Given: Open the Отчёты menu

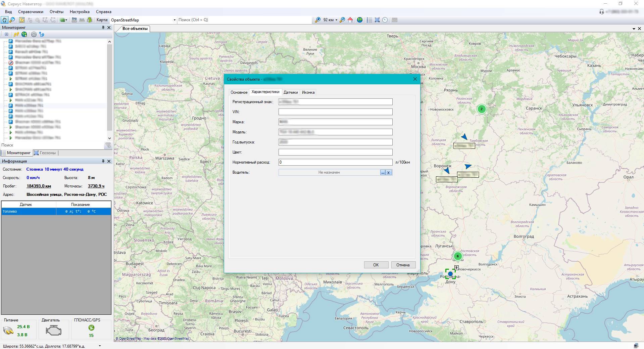Looking at the screenshot, I should coord(56,12).
